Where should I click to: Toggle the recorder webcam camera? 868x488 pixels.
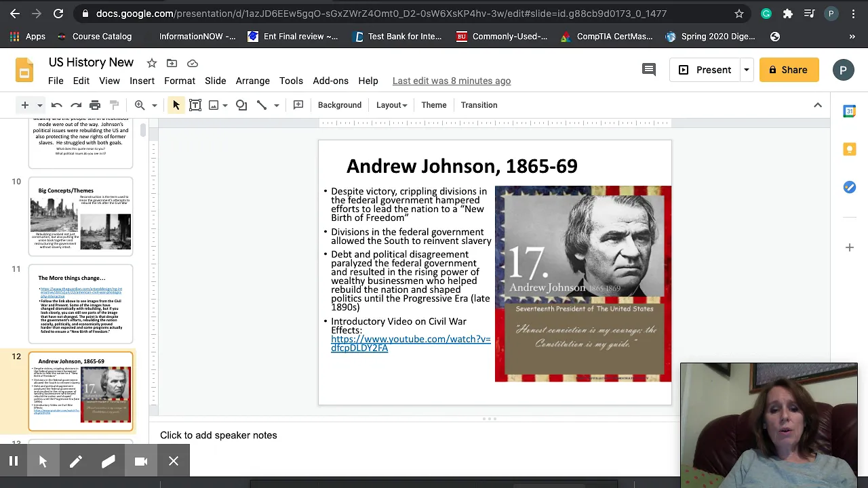(x=141, y=462)
